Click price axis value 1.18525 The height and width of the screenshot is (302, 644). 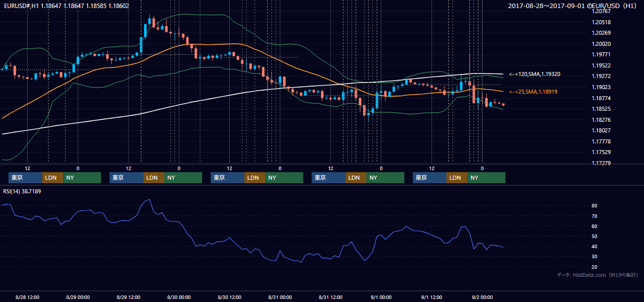click(601, 109)
